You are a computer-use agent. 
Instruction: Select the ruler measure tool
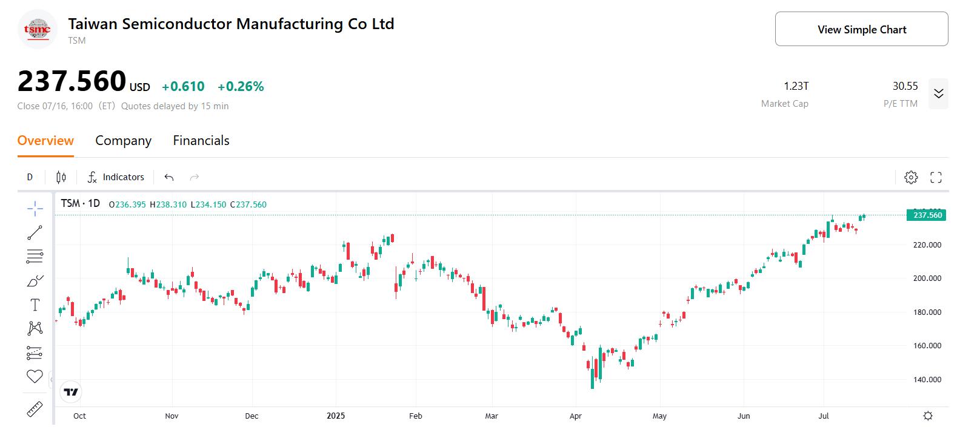click(x=35, y=409)
